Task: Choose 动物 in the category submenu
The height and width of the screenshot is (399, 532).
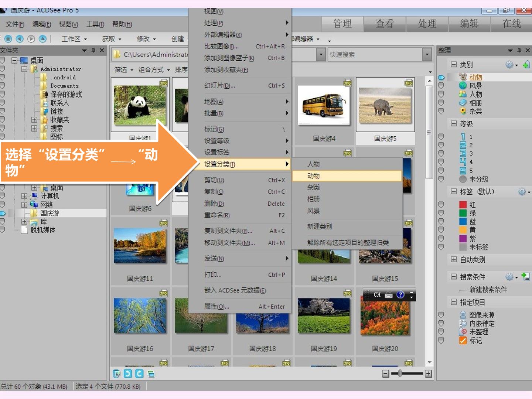Action: pyautogui.click(x=347, y=176)
